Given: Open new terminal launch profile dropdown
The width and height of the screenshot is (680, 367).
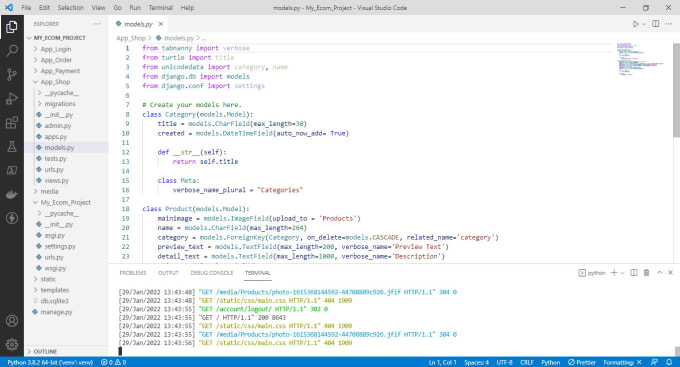Looking at the screenshot, I should tap(622, 272).
